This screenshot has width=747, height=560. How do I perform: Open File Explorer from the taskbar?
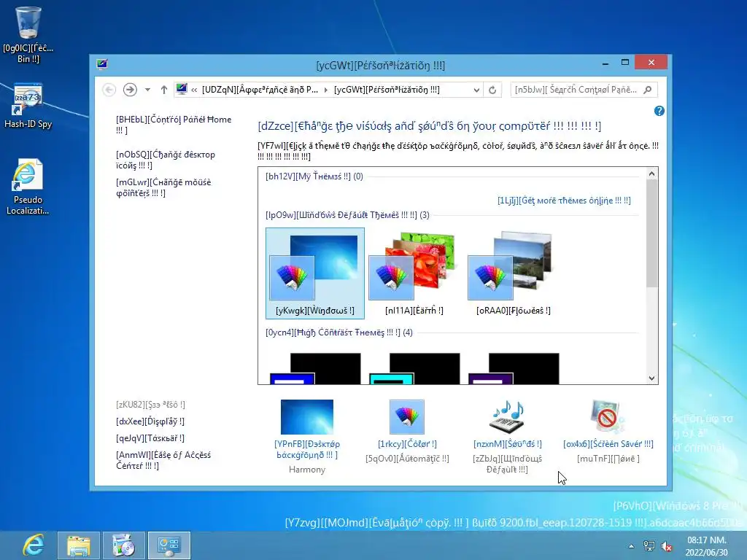[79, 545]
